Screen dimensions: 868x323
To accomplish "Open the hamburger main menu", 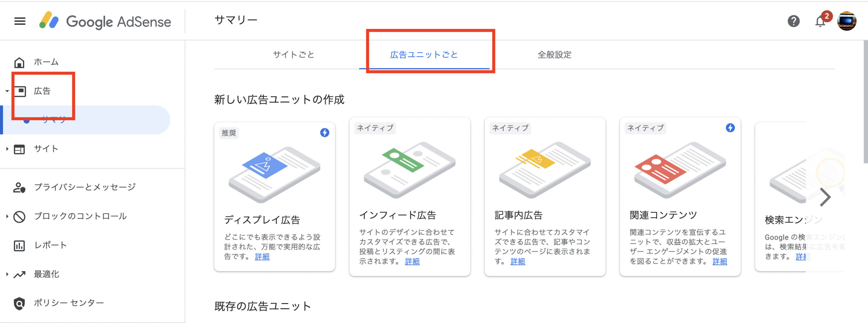I will pyautogui.click(x=20, y=21).
